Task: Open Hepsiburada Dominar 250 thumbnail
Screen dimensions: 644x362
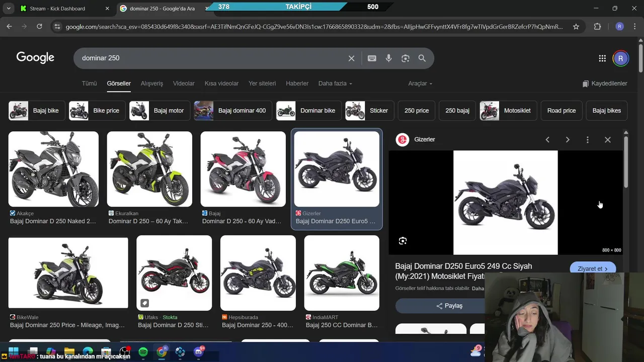Action: (258, 273)
